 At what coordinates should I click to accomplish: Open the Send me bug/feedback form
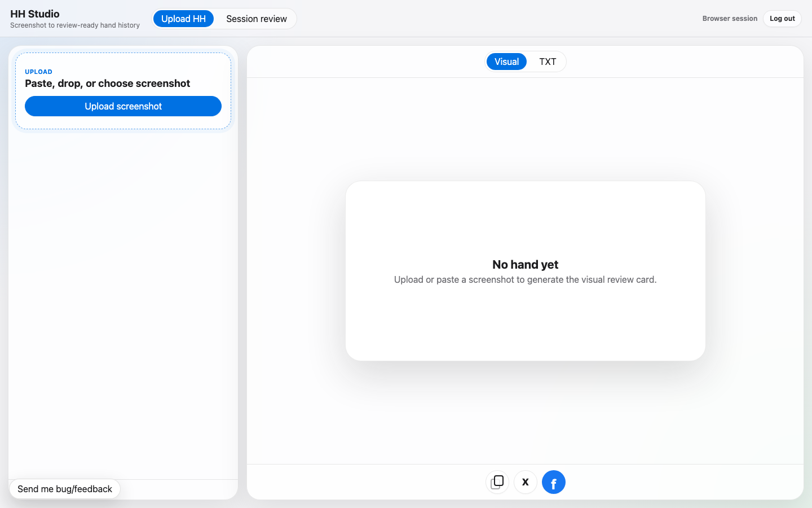tap(65, 489)
